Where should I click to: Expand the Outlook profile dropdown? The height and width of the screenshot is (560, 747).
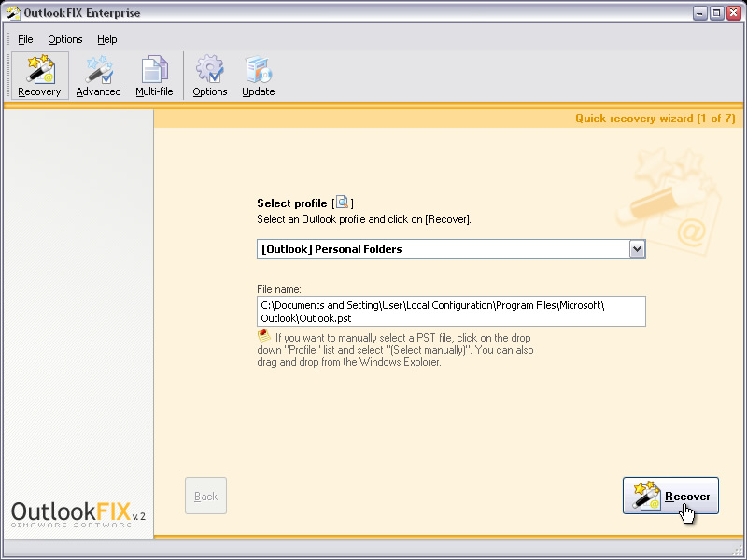tap(637, 248)
